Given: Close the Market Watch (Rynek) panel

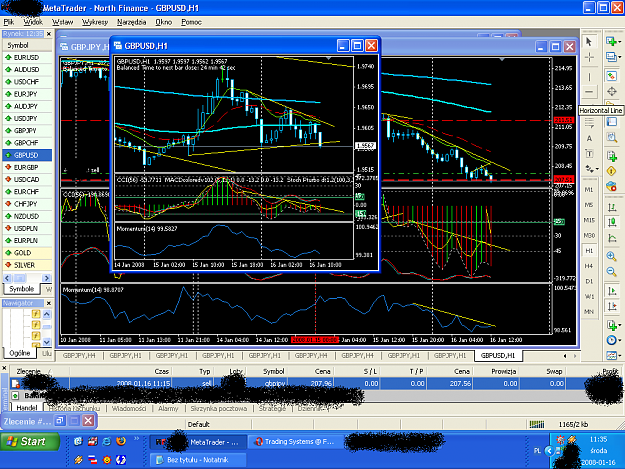Looking at the screenshot, I should click(x=49, y=34).
